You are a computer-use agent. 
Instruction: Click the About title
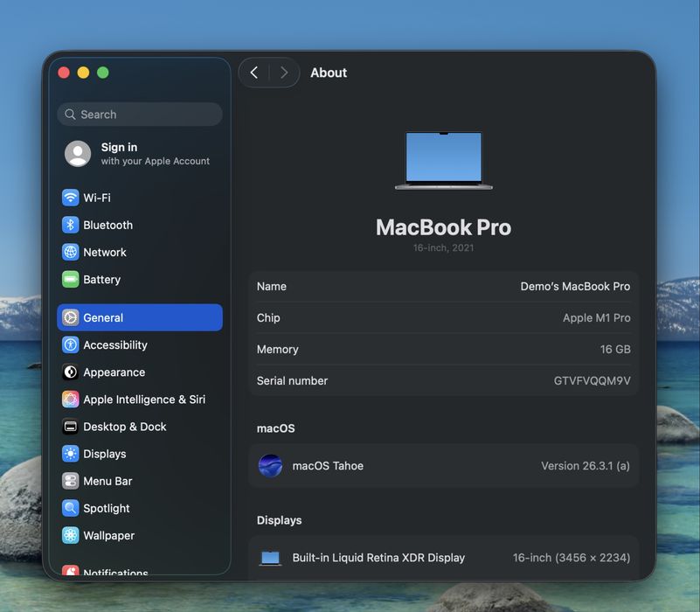tap(329, 73)
